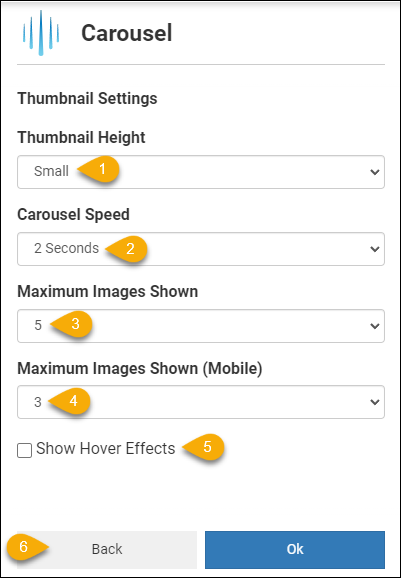Click the Show Hover Effects label text
Image resolution: width=401 pixels, height=578 pixels.
pyautogui.click(x=106, y=449)
